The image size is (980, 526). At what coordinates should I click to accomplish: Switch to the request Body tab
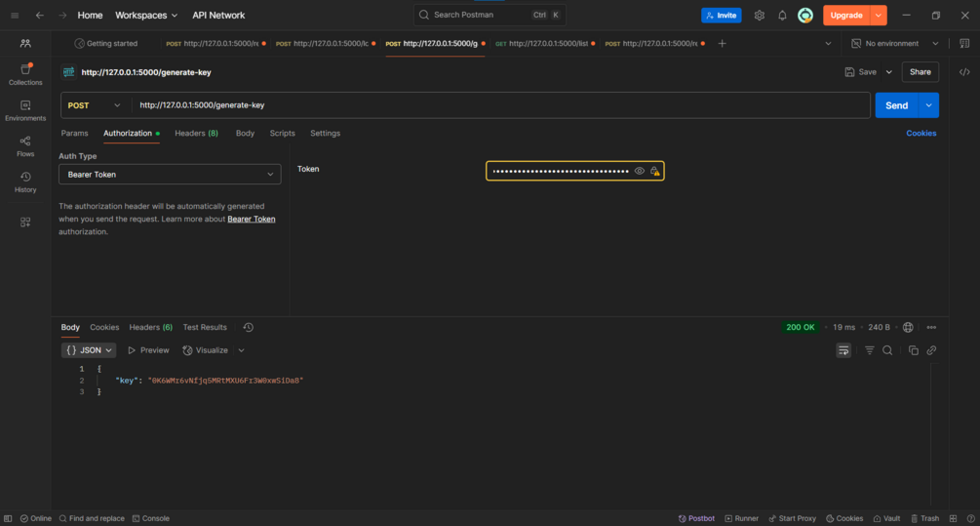pyautogui.click(x=245, y=134)
